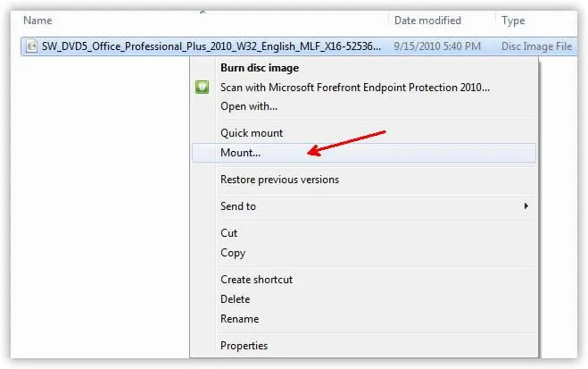Sort by the Date modified column header

point(428,20)
